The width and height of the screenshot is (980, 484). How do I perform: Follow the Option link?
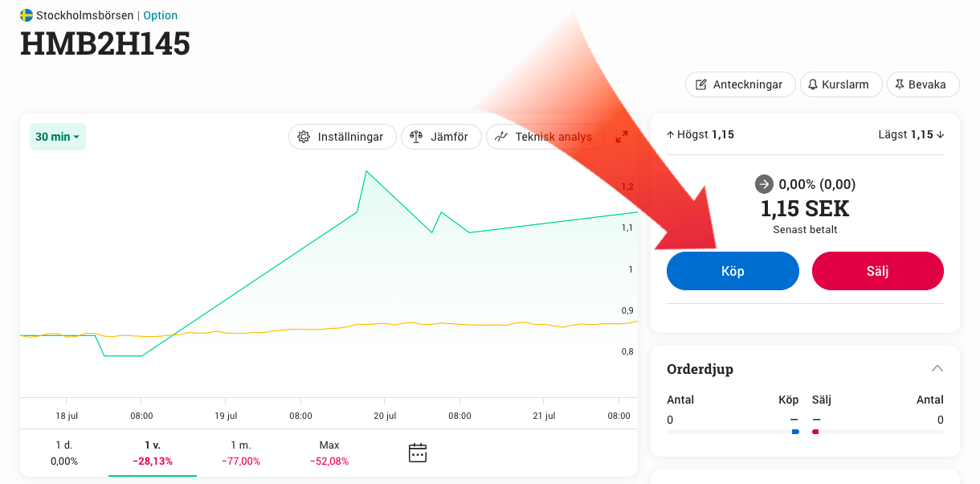161,15
